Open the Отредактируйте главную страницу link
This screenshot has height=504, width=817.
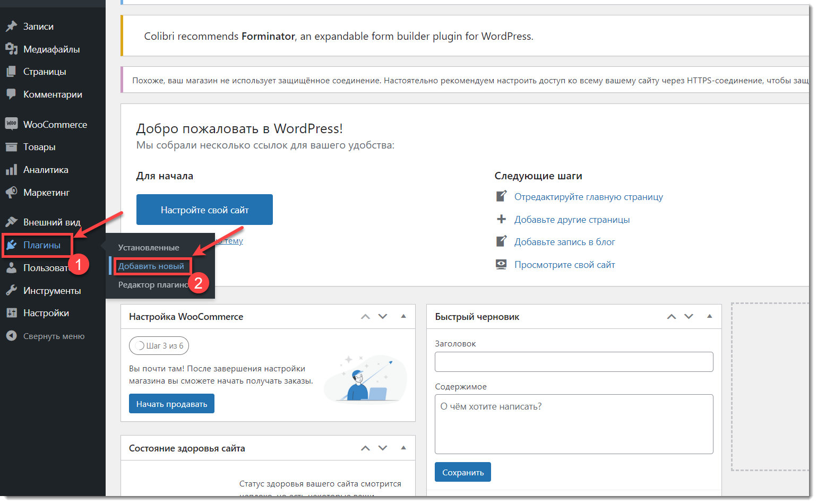588,196
